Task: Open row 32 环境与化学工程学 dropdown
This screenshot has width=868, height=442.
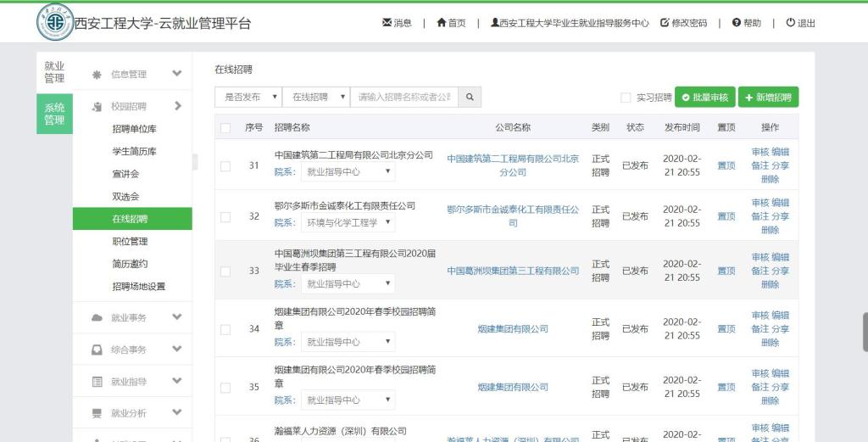Action: tap(348, 222)
